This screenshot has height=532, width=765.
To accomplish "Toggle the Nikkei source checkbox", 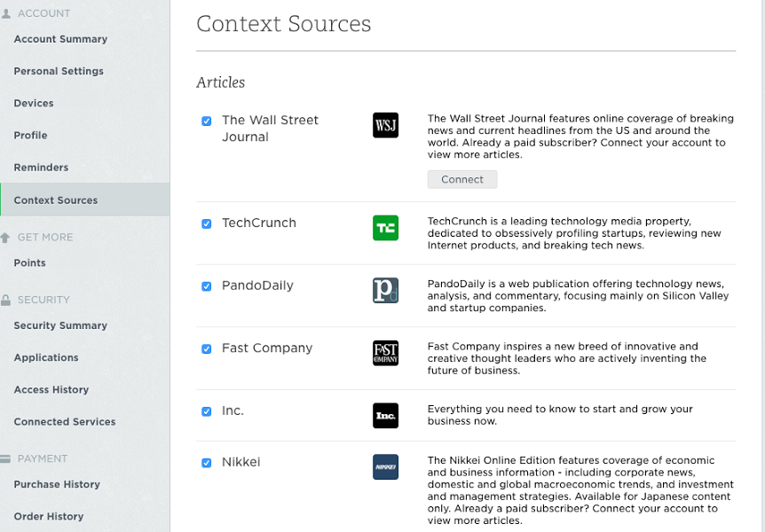I will coord(207,463).
